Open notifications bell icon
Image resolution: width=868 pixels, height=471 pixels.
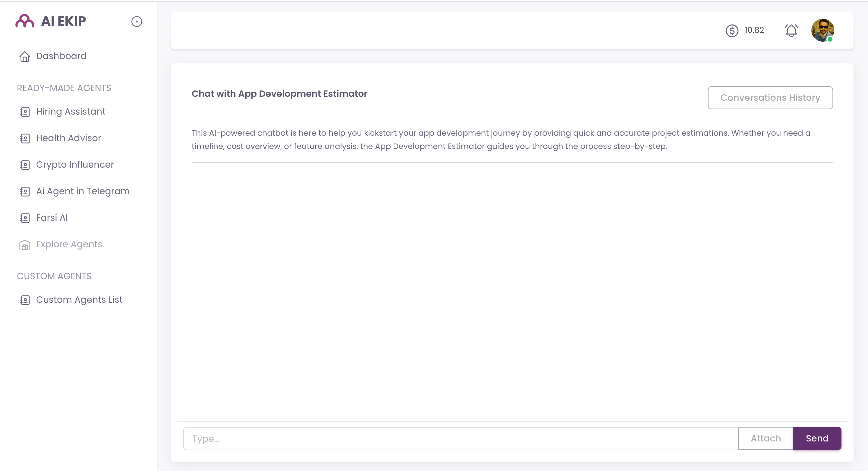coord(791,31)
